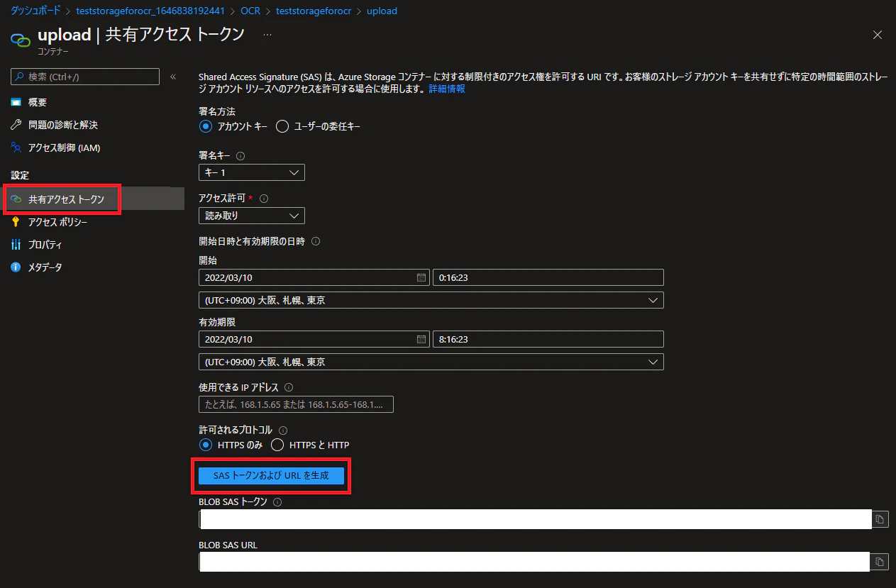Click the start time field 0:16:23
The width and height of the screenshot is (896, 588).
coord(548,277)
